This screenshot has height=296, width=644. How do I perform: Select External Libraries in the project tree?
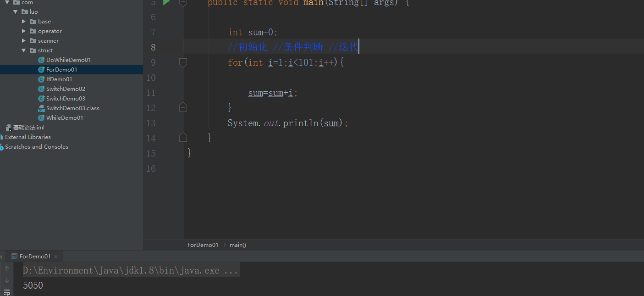click(x=72, y=137)
